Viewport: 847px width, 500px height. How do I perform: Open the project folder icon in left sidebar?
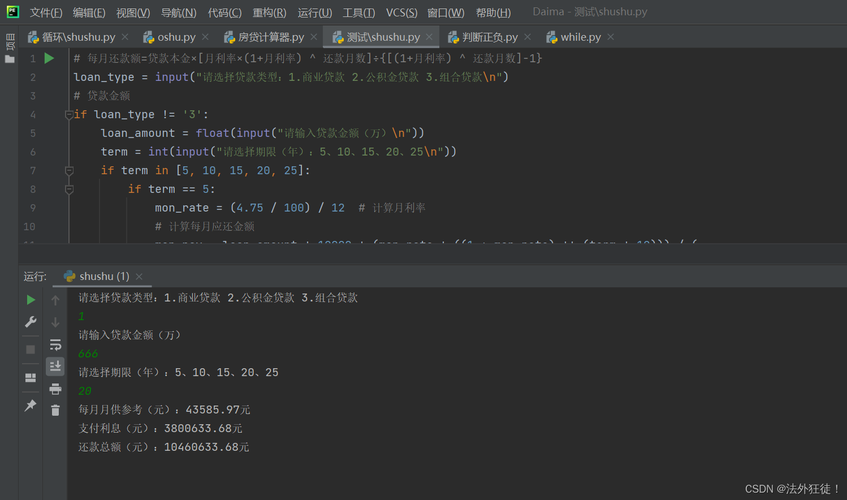[x=10, y=59]
